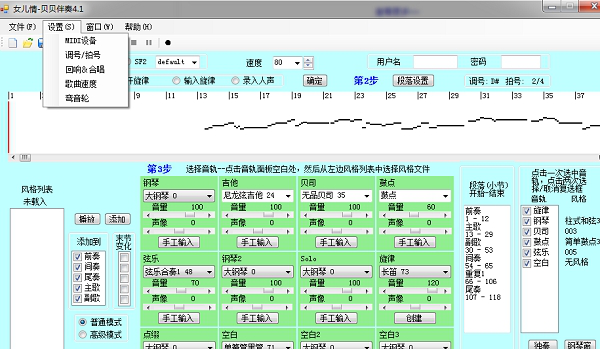Close the open 设置(S) menu
This screenshot has height=362, width=600.
(x=61, y=27)
